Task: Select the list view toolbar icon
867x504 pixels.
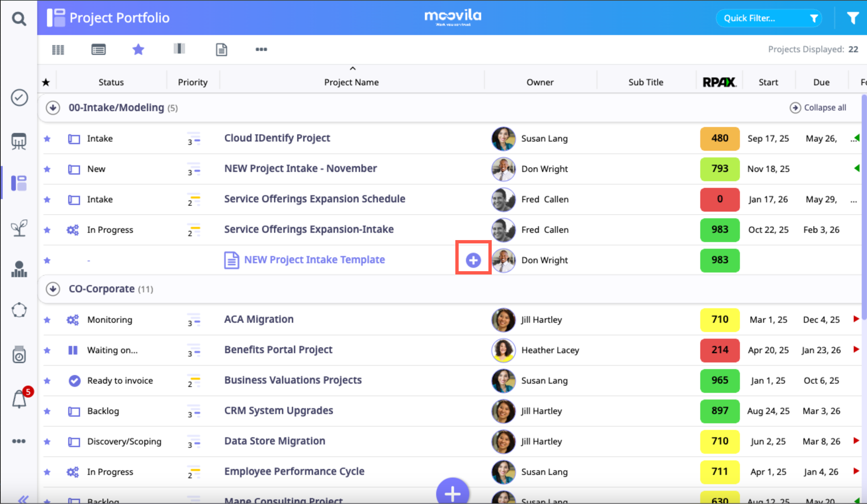Action: (98, 50)
